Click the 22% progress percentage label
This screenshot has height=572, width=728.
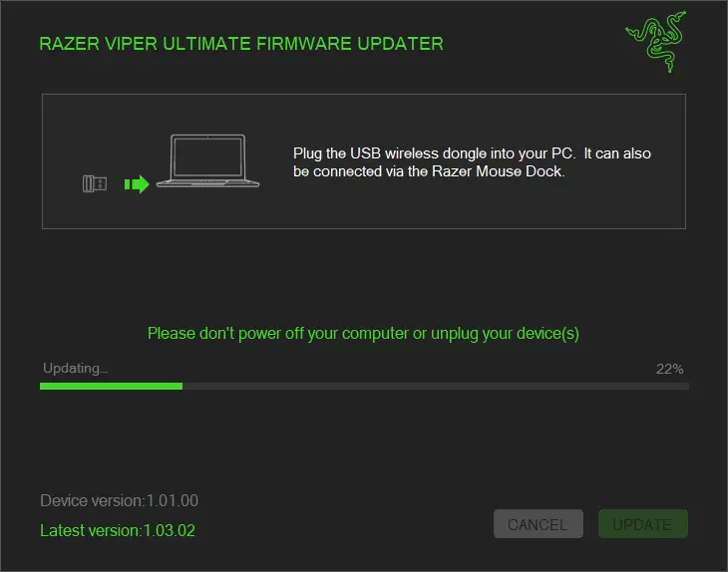[669, 370]
